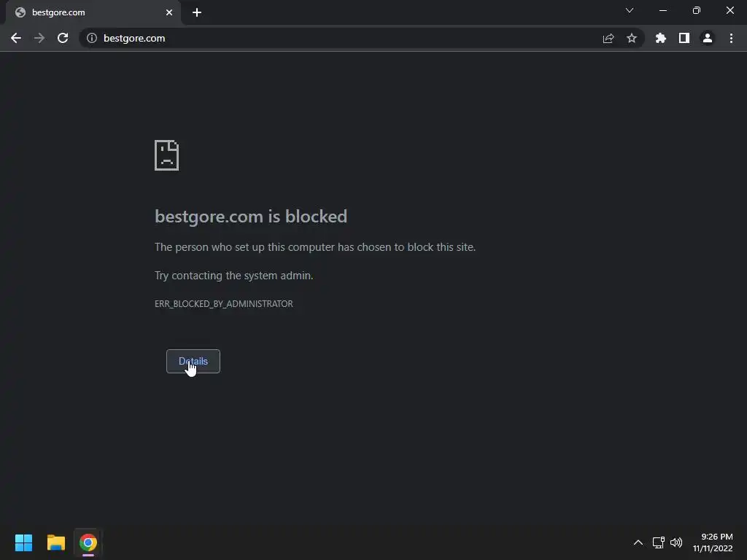Open the clock and date panel

[713, 542]
